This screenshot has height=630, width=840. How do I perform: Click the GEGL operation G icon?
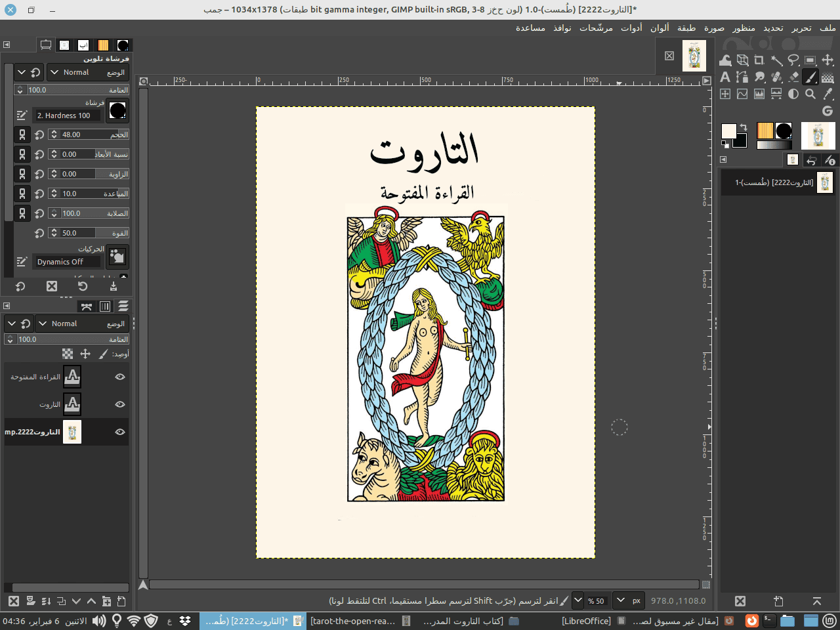(828, 111)
